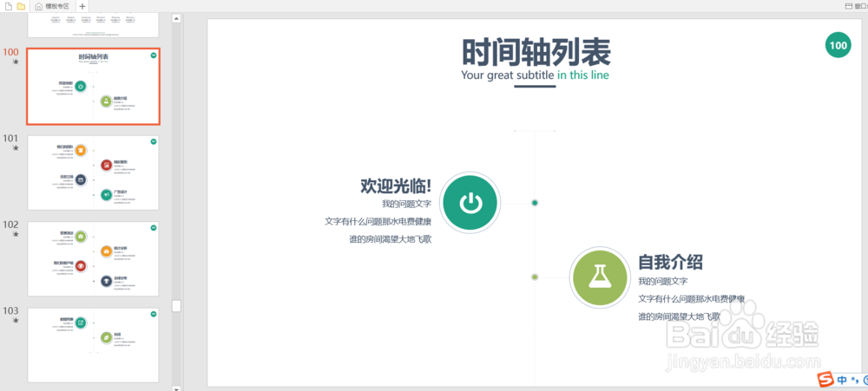Add a new tab with the plus button
This screenshot has width=868, height=391.
(x=82, y=7)
